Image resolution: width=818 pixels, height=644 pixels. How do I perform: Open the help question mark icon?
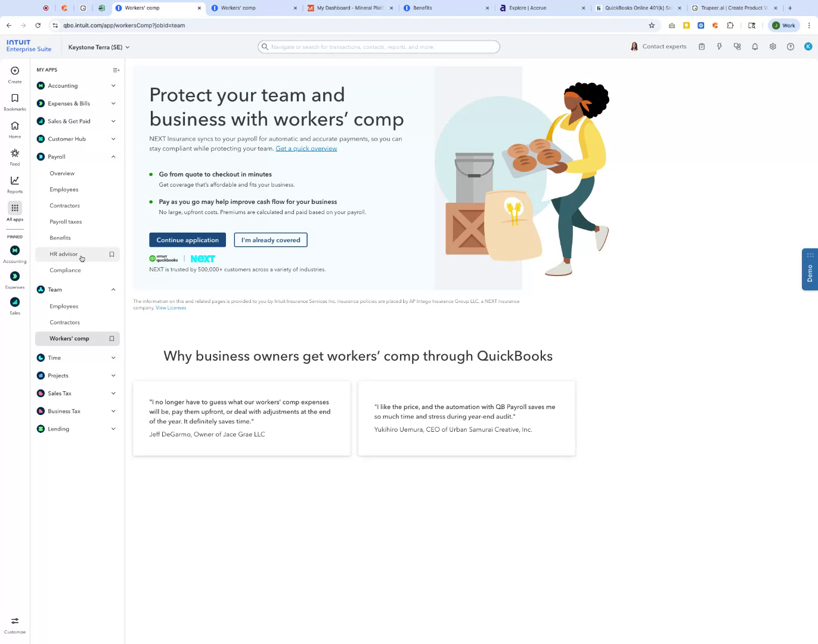[x=791, y=47]
